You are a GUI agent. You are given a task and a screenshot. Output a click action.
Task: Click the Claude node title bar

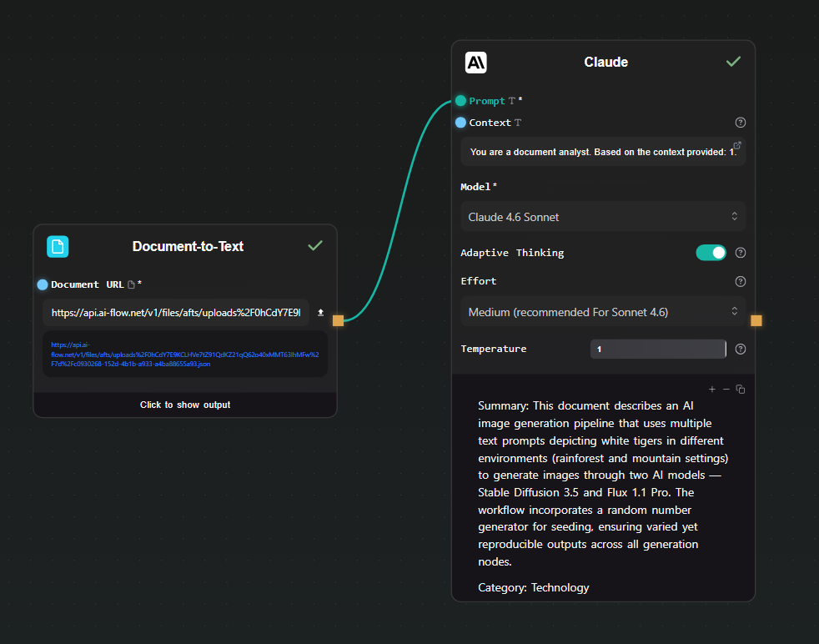(x=605, y=61)
